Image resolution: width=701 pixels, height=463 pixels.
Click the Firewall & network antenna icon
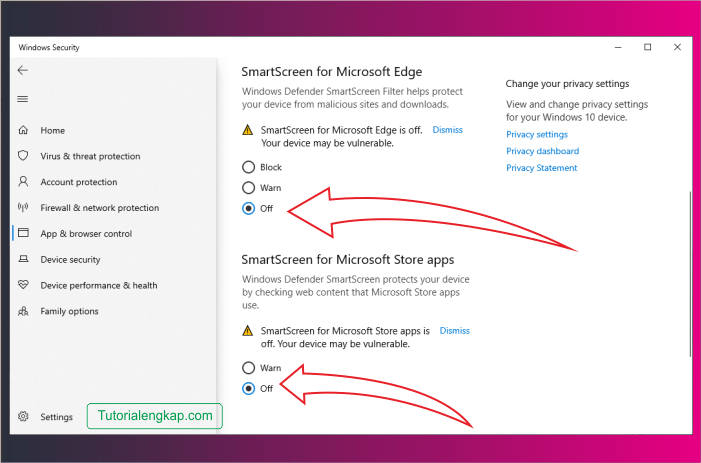click(23, 207)
